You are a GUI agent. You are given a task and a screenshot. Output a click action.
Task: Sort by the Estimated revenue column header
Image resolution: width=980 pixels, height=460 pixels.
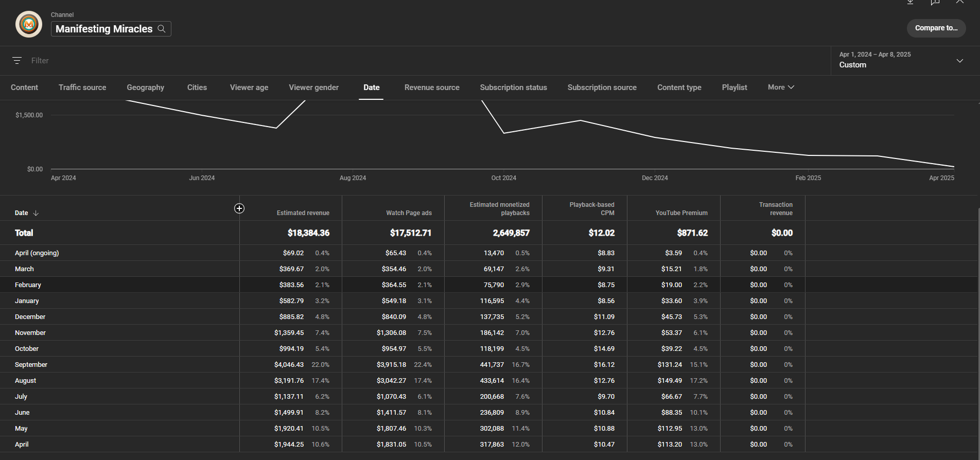[x=303, y=213]
